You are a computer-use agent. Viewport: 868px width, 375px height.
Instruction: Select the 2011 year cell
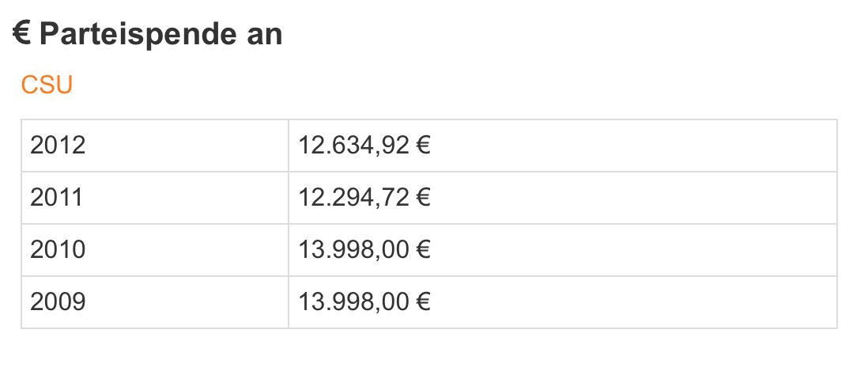56,198
